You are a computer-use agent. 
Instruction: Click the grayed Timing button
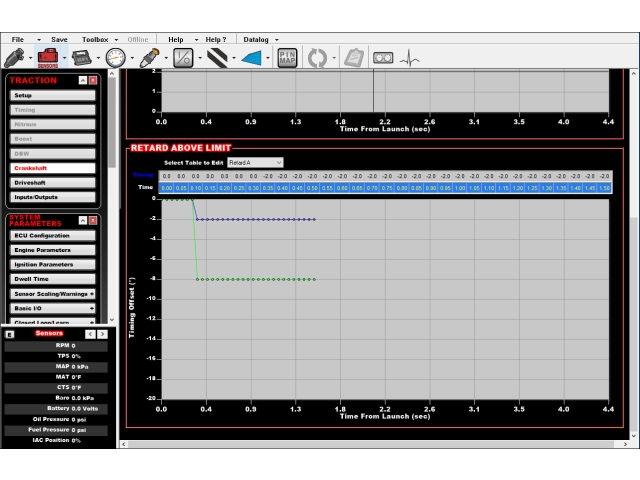coord(53,110)
